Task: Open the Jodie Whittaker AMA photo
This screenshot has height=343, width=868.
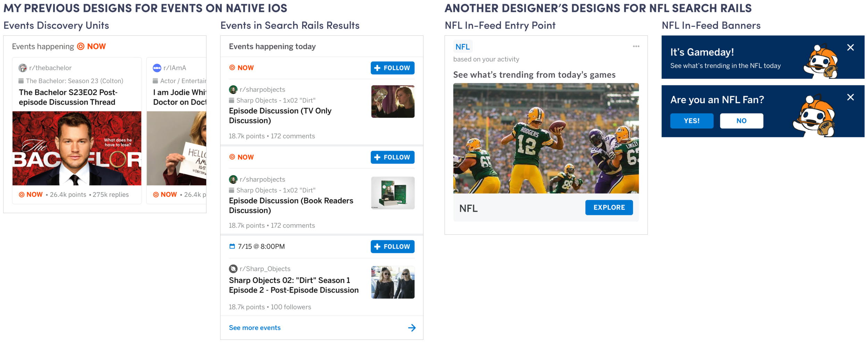Action: [x=176, y=148]
